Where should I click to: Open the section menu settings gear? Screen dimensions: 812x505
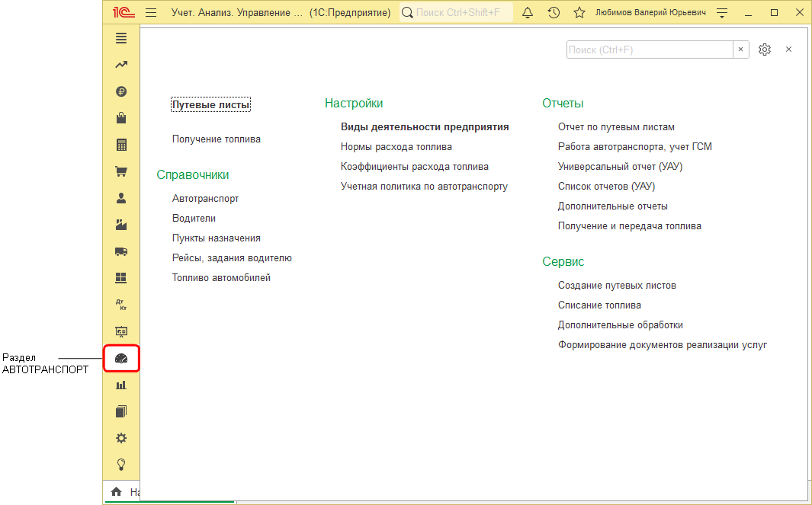point(765,50)
